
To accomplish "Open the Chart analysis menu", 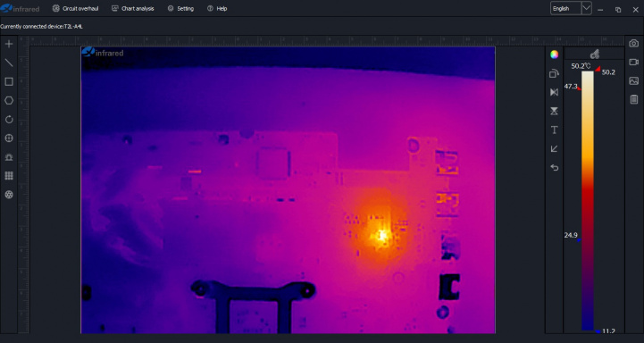I will click(x=133, y=8).
